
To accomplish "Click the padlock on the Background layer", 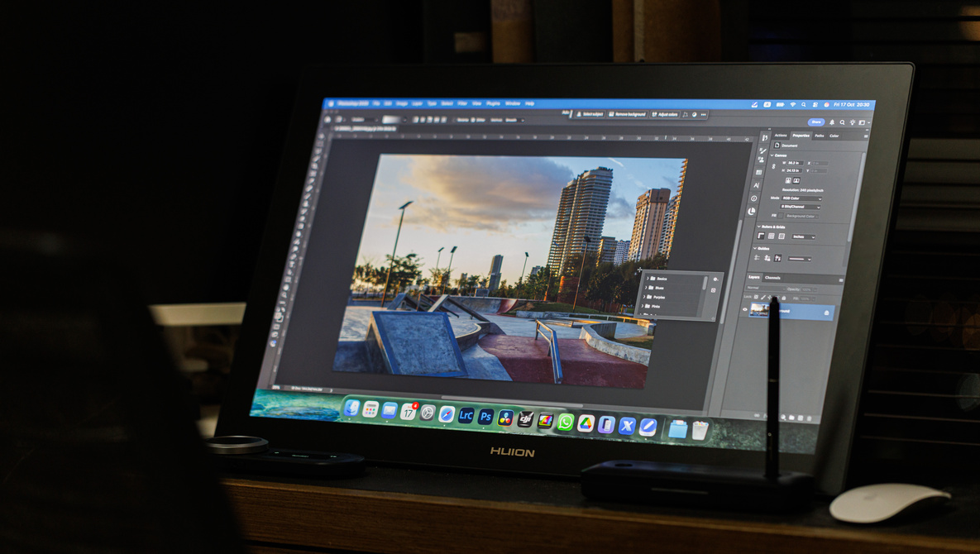I will coord(826,312).
